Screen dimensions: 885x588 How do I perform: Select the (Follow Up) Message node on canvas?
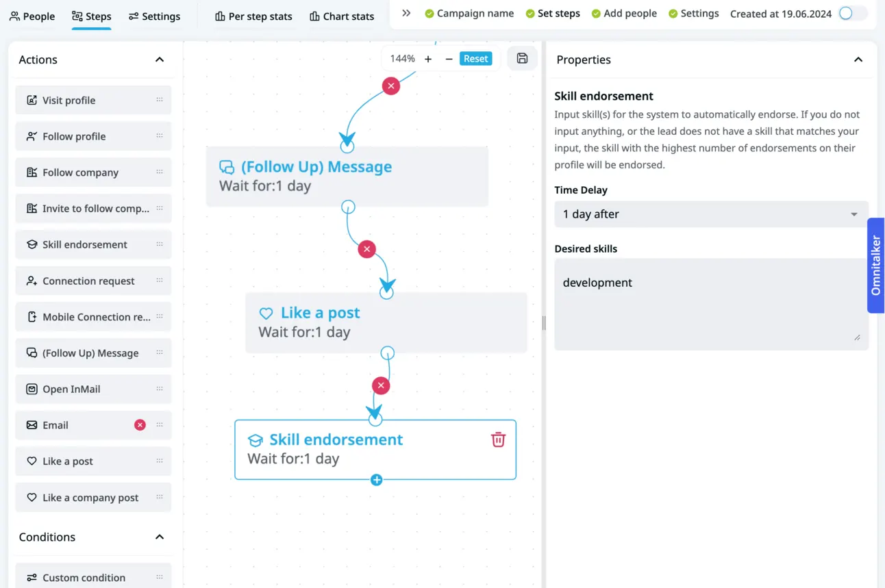pyautogui.click(x=347, y=177)
